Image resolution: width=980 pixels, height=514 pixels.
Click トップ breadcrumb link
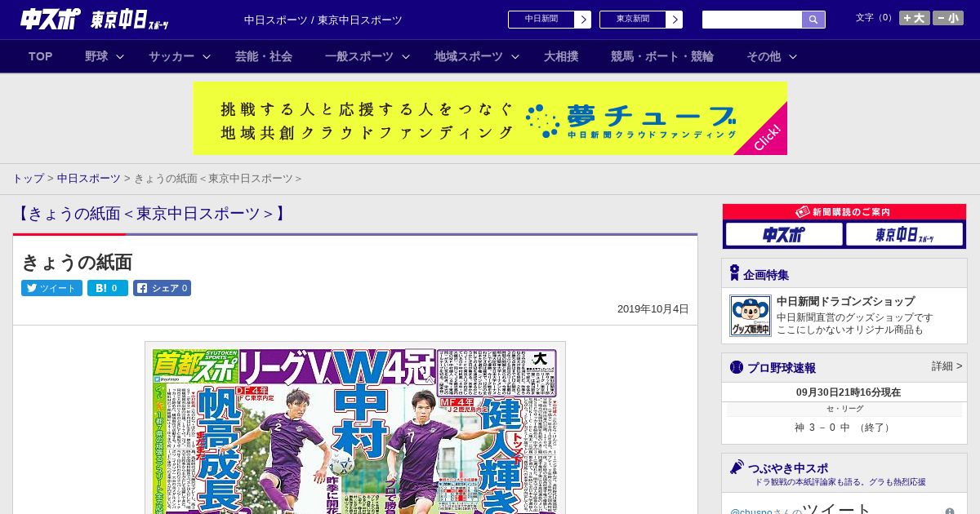click(x=28, y=179)
